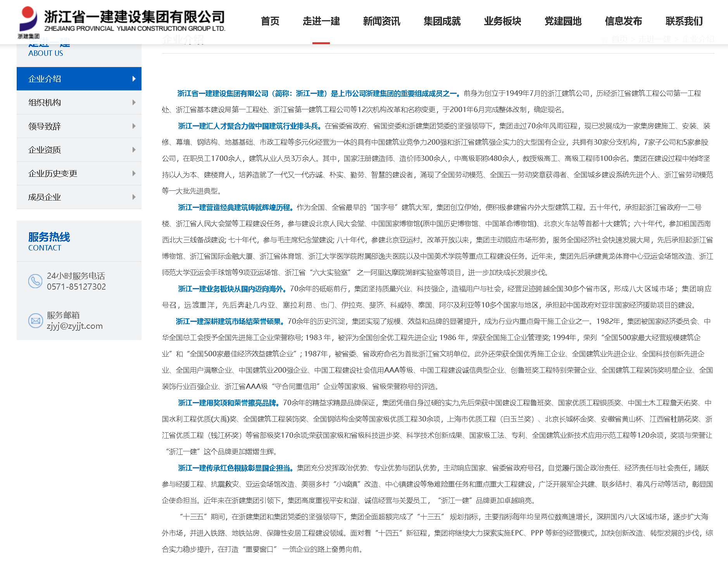Click the arrow beside 成员企业

(x=134, y=197)
